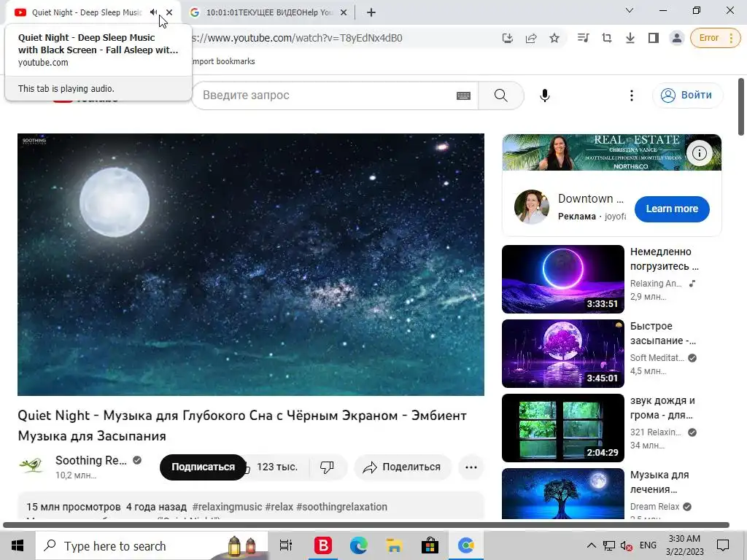Screen dimensions: 747x560
Task: Open the ad info icon
Action: tap(699, 153)
